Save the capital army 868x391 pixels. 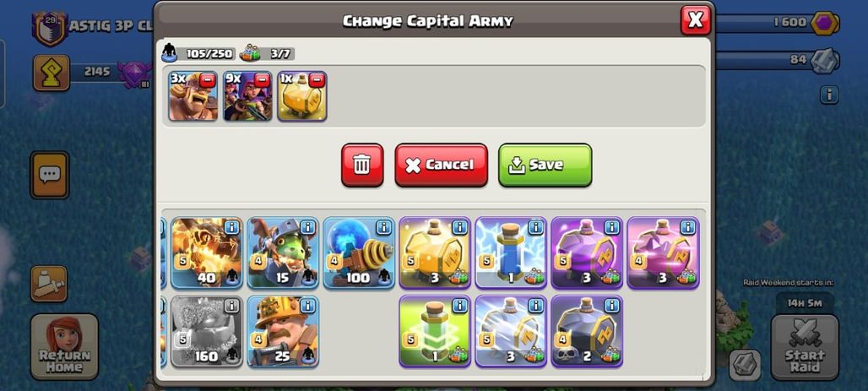point(545,165)
